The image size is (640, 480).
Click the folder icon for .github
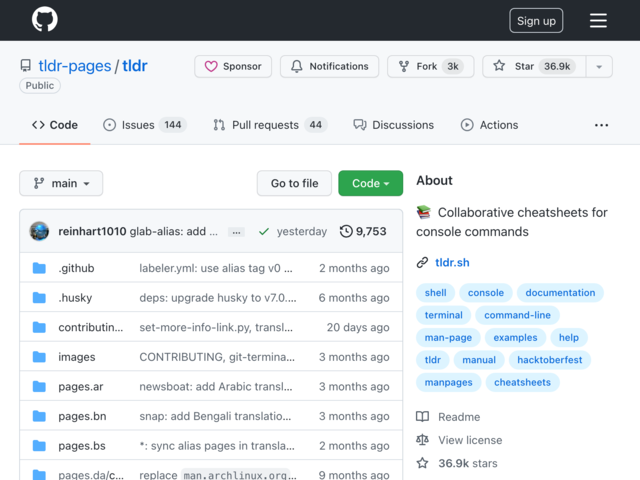pos(39,268)
